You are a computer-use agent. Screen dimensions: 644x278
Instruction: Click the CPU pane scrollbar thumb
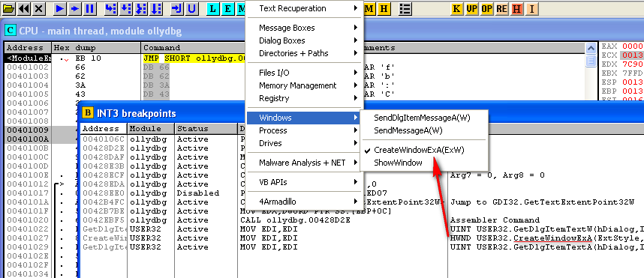591,61
